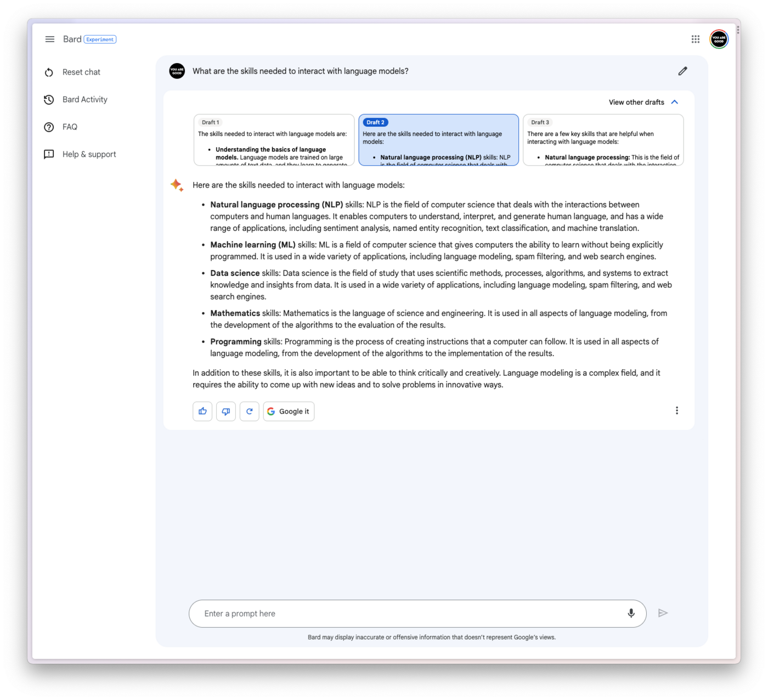Open Reset chat in the sidebar
The width and height of the screenshot is (768, 700).
click(x=81, y=72)
